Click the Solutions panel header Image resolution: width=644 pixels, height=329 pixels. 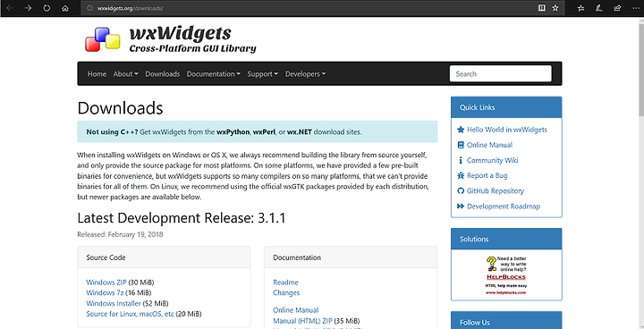(506, 239)
